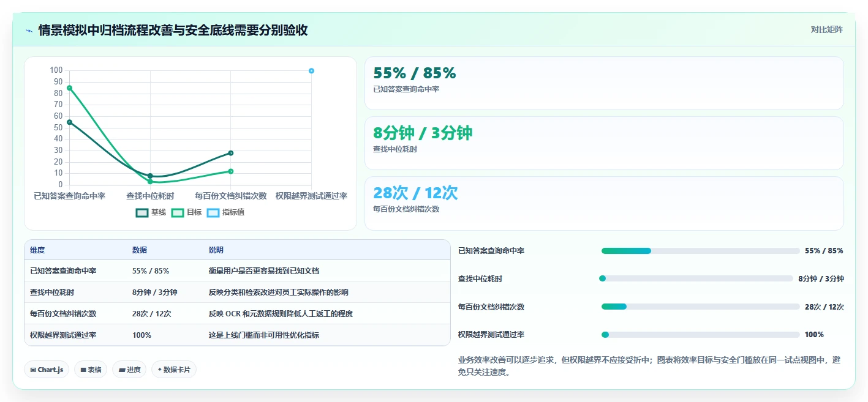Toggle the 指标值 legend swatch

(213, 212)
